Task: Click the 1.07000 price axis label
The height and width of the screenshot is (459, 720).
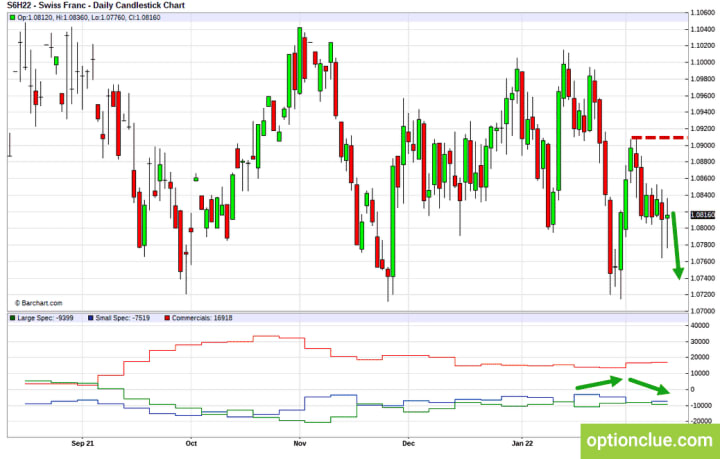Action: pos(703,311)
